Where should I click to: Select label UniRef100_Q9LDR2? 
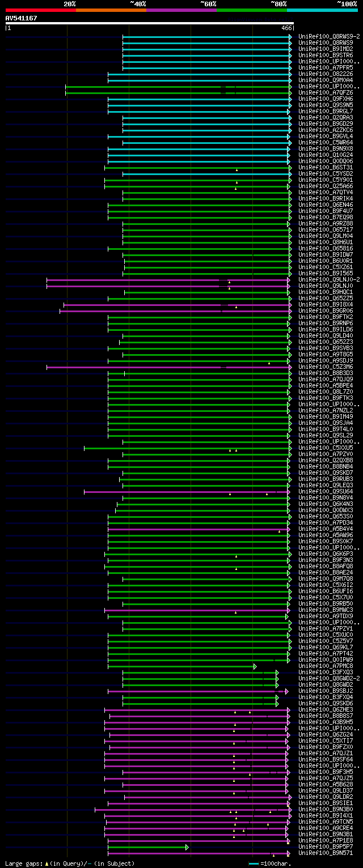tap(326, 797)
